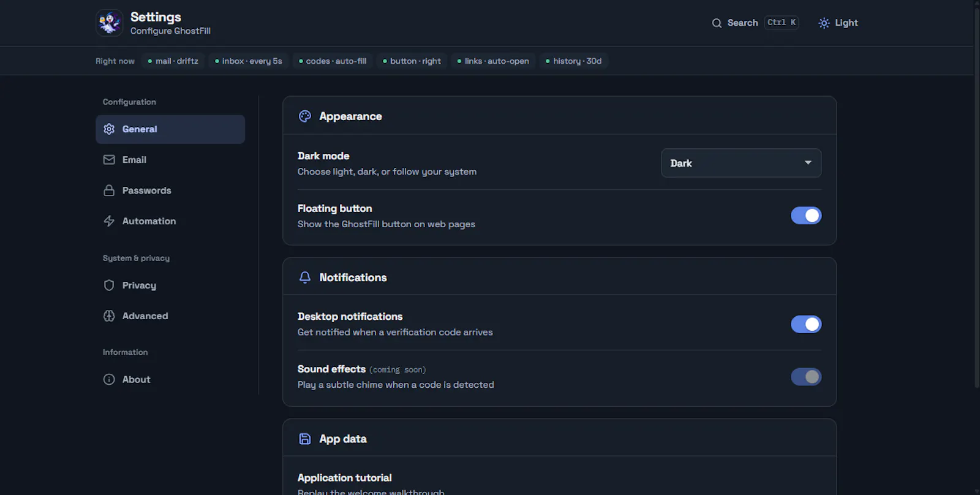Click the Email envelope icon
Image resolution: width=980 pixels, height=495 pixels.
click(x=109, y=160)
